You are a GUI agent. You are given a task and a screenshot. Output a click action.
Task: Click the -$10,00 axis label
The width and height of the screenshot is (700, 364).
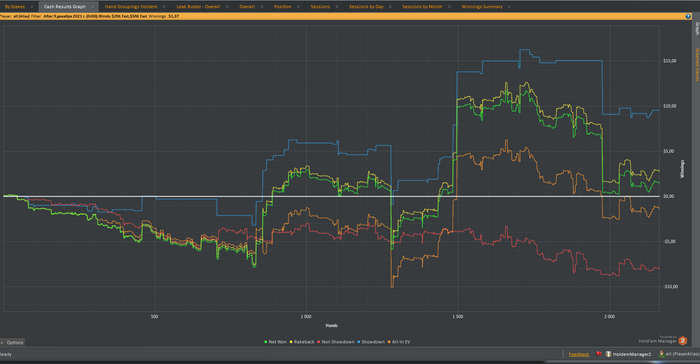[670, 286]
